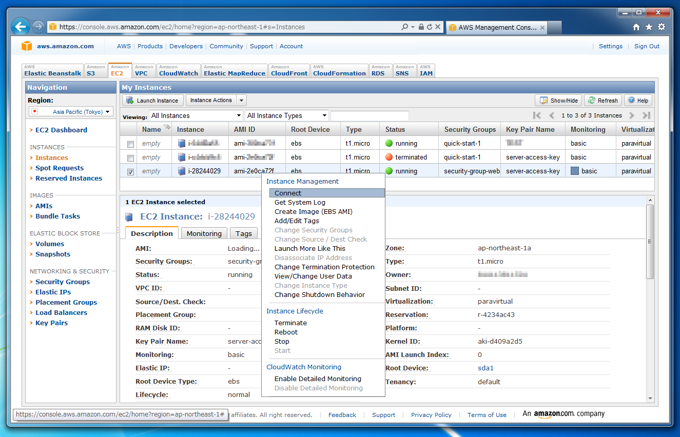Choose Stop in the context menu
The height and width of the screenshot is (437, 680).
click(281, 341)
